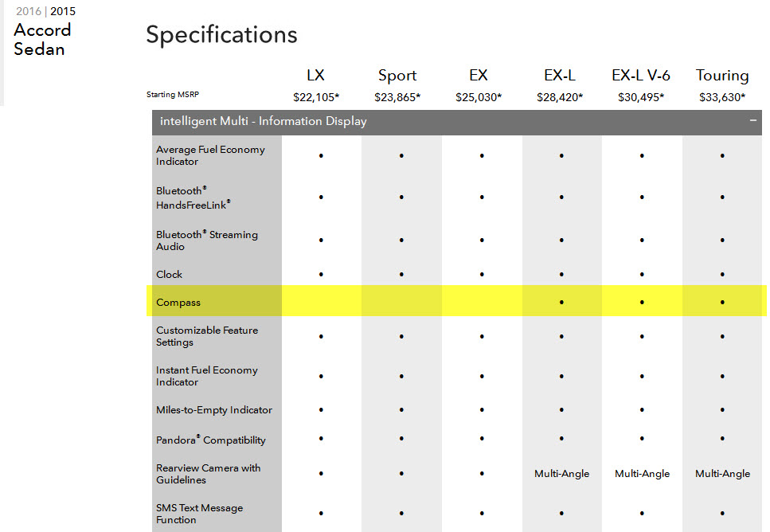
Task: Switch to the 2015 model year
Action: 64,12
